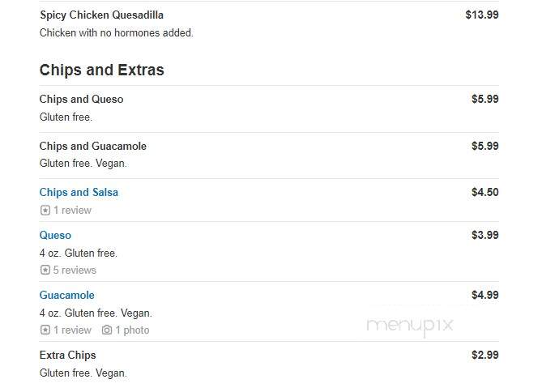Click the $4.50 Chips and Salsa price
The height and width of the screenshot is (392, 555).
click(485, 192)
